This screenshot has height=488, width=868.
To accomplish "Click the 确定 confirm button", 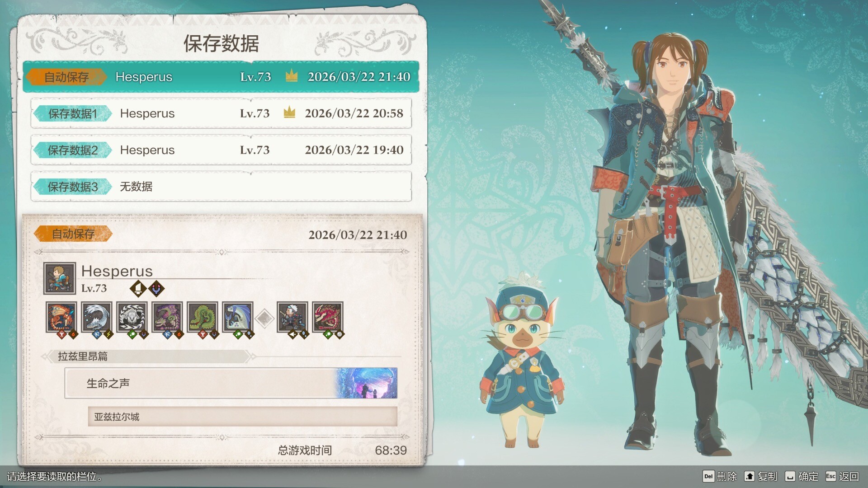I will [x=802, y=476].
